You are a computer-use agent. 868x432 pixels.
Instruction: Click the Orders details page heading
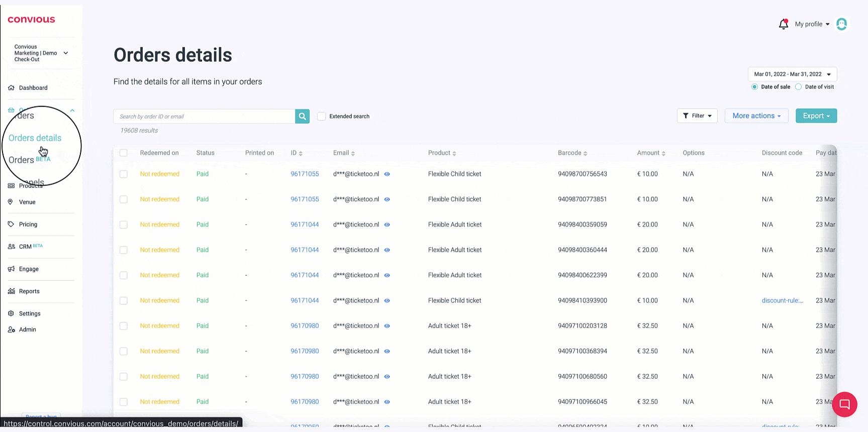173,55
